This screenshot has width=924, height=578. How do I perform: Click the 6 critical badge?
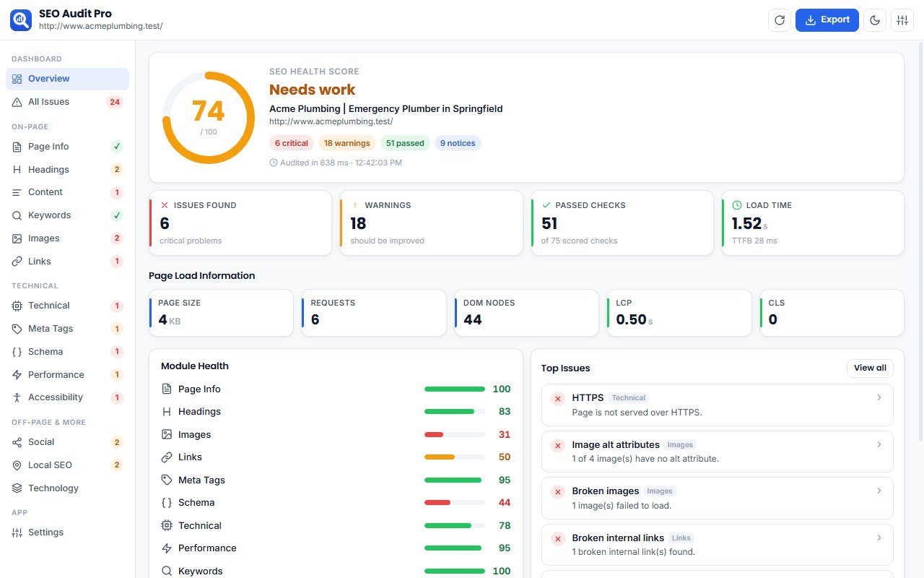[292, 143]
